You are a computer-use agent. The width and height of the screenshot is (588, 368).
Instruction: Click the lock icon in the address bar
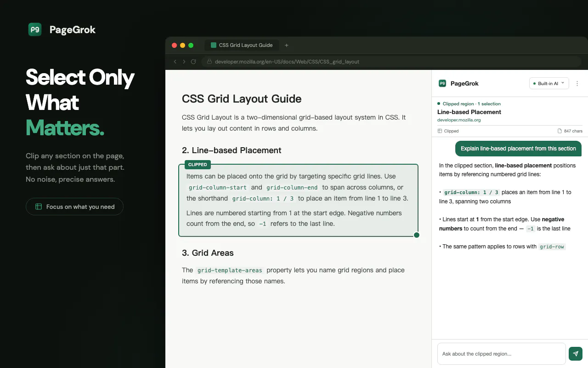[209, 62]
